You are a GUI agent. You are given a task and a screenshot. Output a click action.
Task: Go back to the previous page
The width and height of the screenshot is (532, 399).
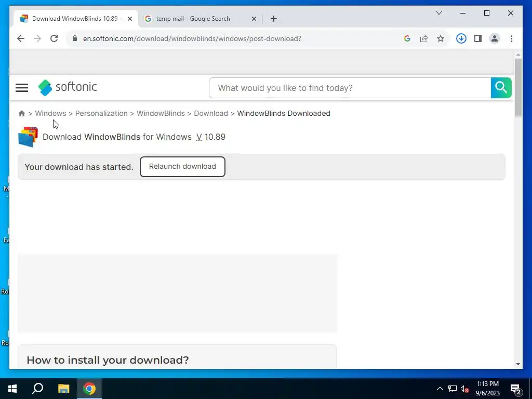pyautogui.click(x=21, y=38)
